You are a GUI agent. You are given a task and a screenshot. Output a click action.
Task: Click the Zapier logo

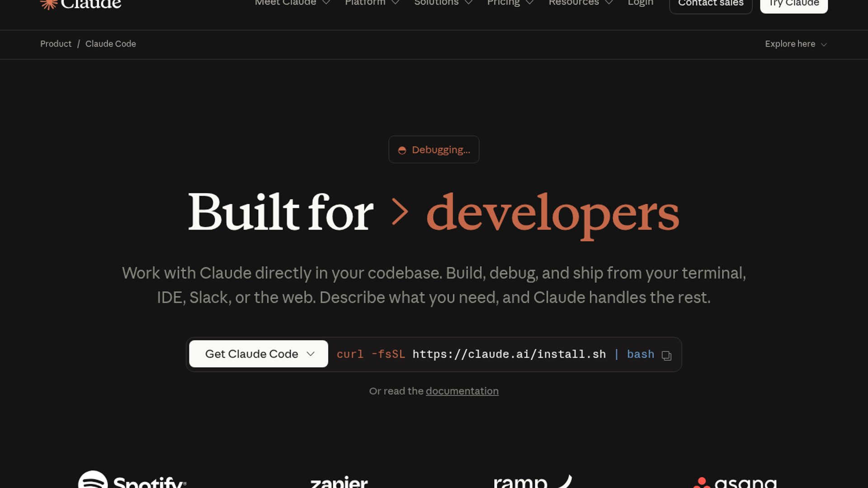pos(339,482)
